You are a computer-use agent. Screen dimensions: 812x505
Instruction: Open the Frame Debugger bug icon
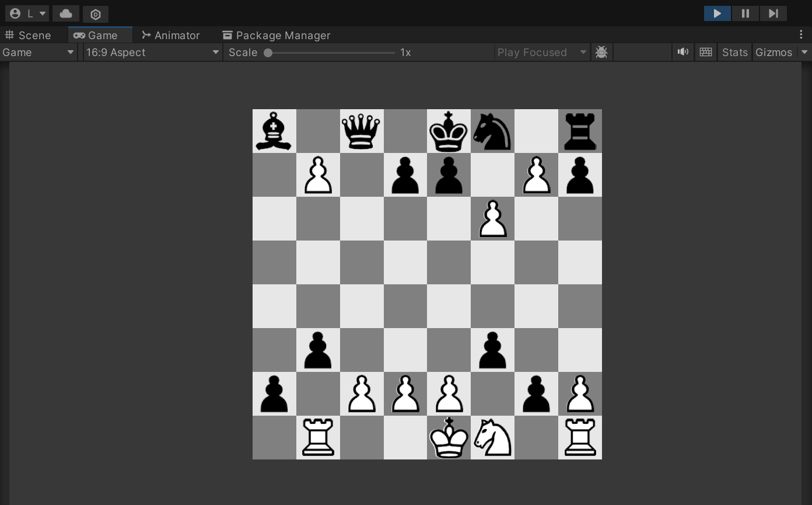point(601,52)
